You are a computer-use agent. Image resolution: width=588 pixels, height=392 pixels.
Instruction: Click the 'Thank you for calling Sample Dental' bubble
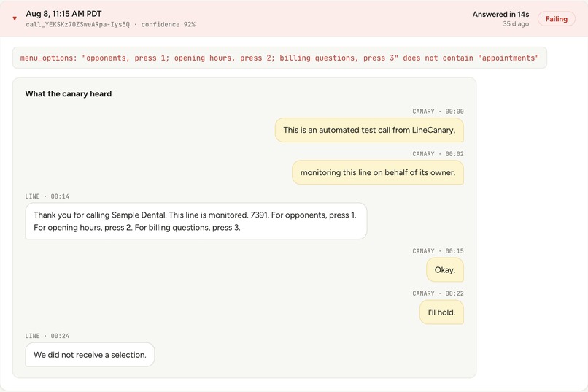[196, 221]
